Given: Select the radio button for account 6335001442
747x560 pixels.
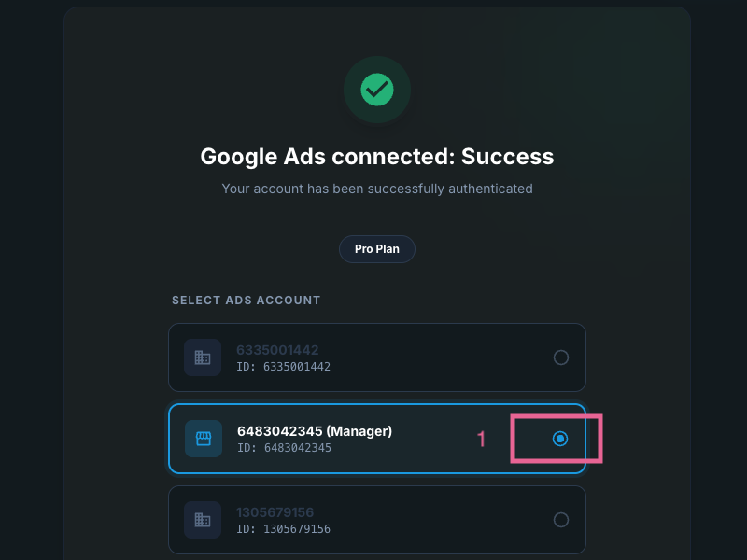Looking at the screenshot, I should [561, 357].
